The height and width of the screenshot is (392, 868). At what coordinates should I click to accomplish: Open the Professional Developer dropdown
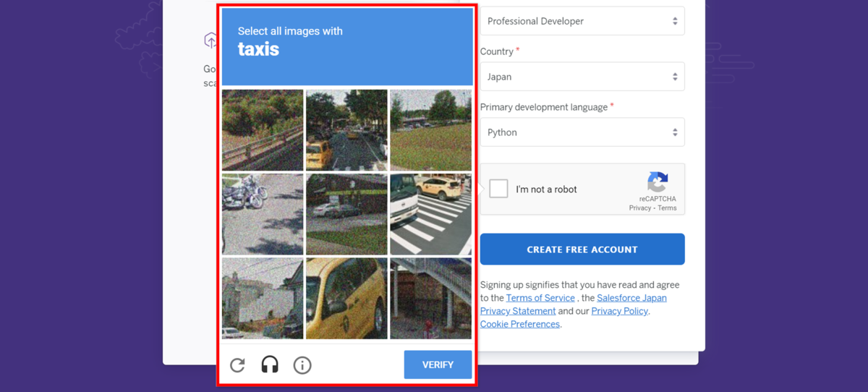582,21
